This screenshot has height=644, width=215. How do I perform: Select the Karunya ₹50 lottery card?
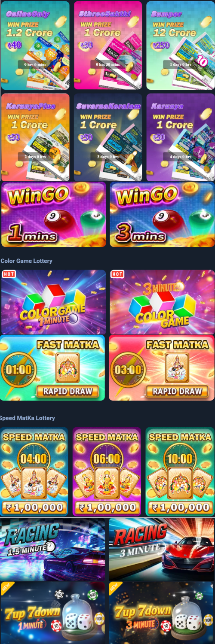180,137
